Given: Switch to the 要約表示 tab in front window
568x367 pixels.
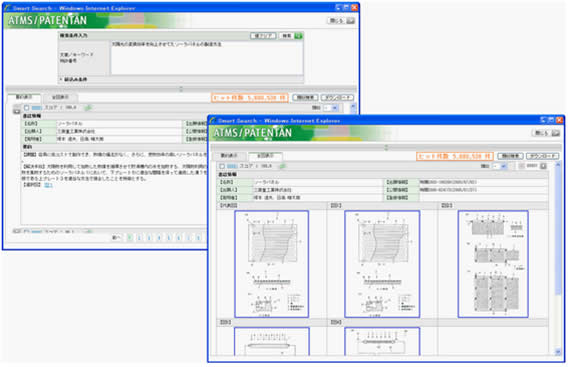Looking at the screenshot, I should click(229, 156).
